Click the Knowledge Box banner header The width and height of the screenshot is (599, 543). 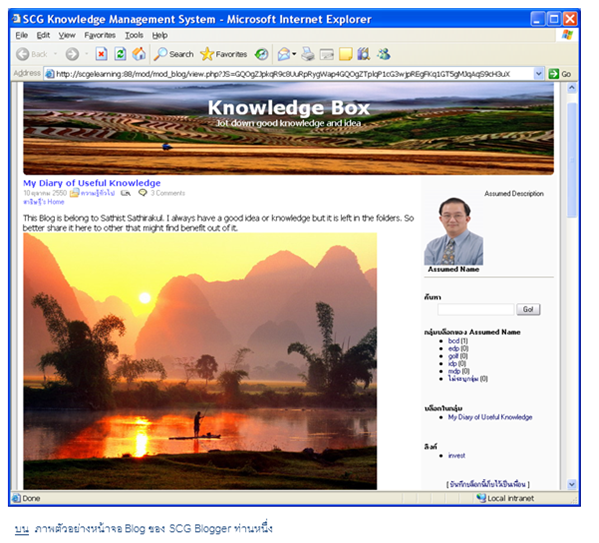coord(288,129)
